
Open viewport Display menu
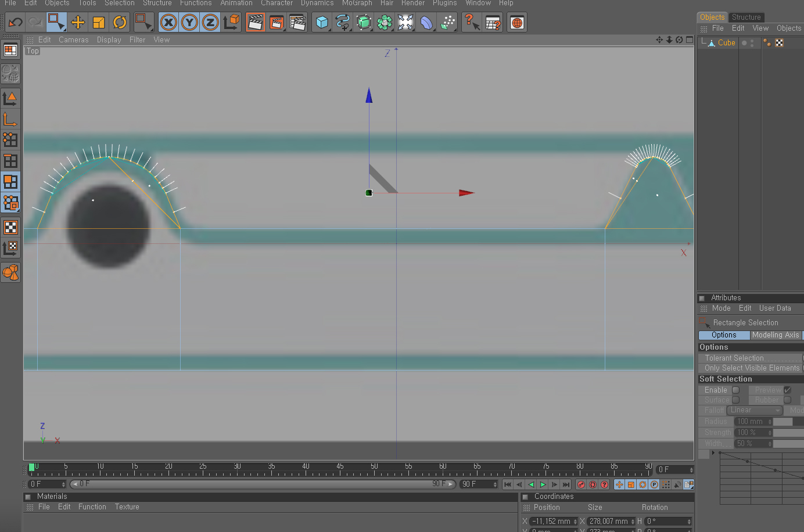pyautogui.click(x=109, y=40)
